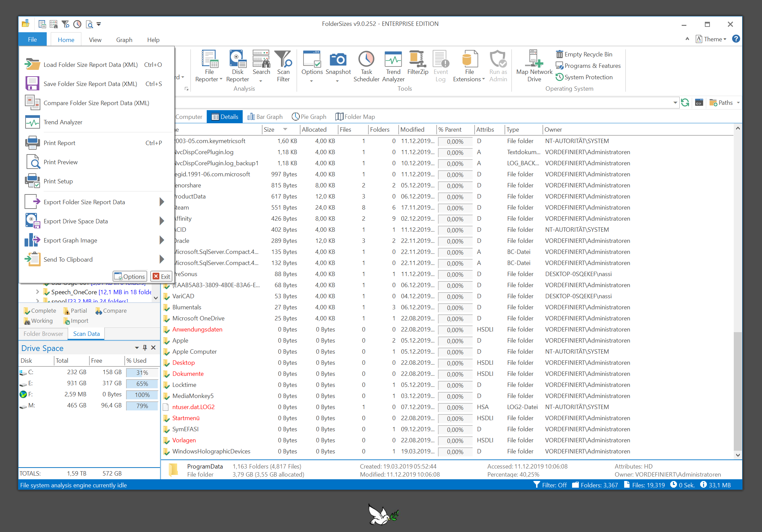
Task: Sort by the Modified column header
Action: (417, 130)
